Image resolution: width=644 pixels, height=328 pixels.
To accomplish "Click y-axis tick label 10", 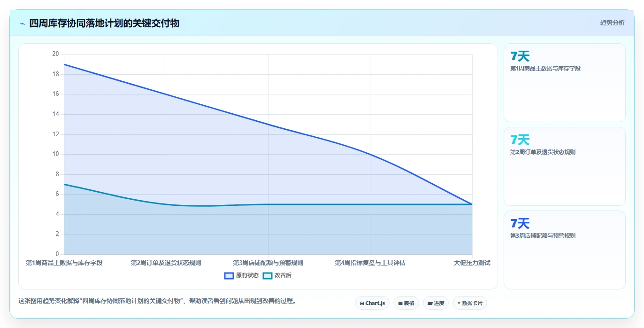I will [x=55, y=154].
